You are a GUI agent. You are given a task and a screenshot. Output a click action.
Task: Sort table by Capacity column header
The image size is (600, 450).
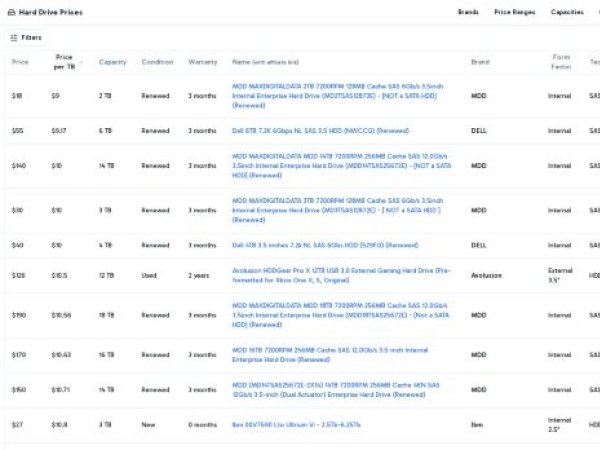pos(113,62)
